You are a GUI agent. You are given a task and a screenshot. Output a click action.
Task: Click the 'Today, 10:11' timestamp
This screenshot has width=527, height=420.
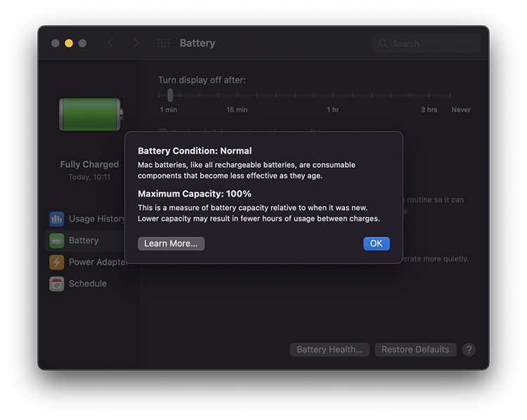point(89,177)
